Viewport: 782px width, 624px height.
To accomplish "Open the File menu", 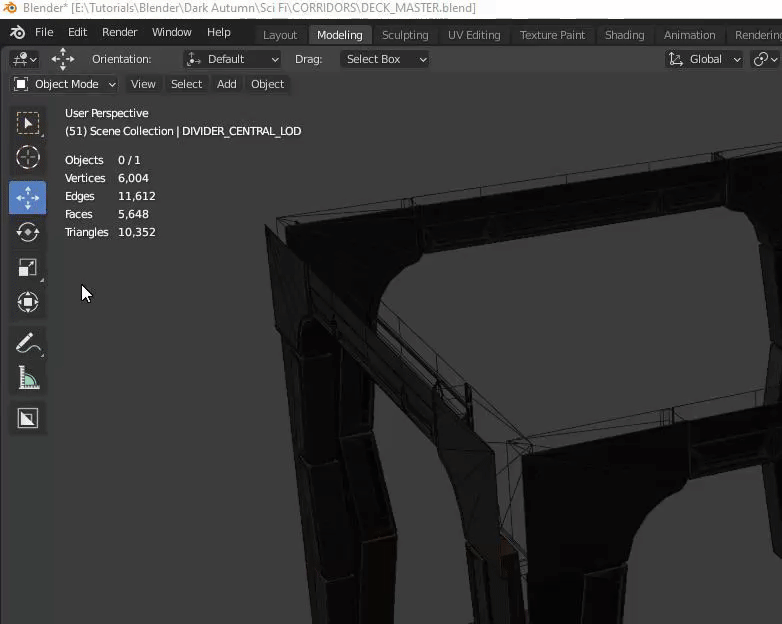I will [x=44, y=32].
